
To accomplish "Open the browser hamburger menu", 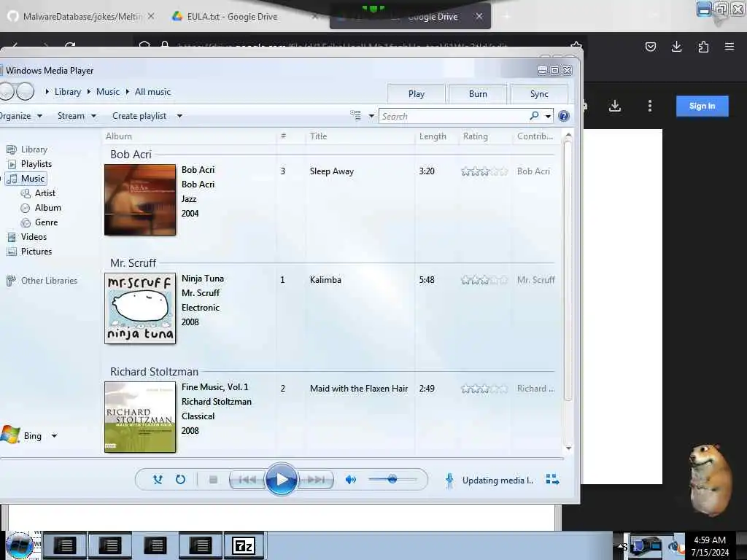I will [729, 47].
